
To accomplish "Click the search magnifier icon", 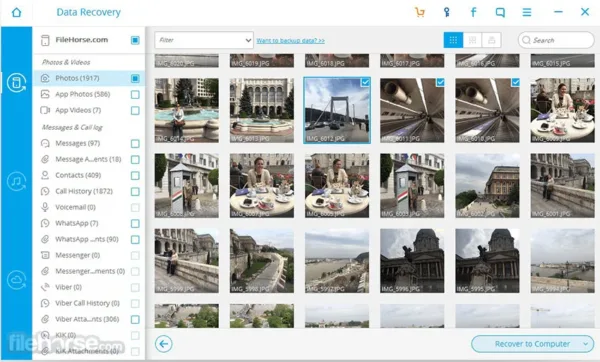I will point(527,40).
